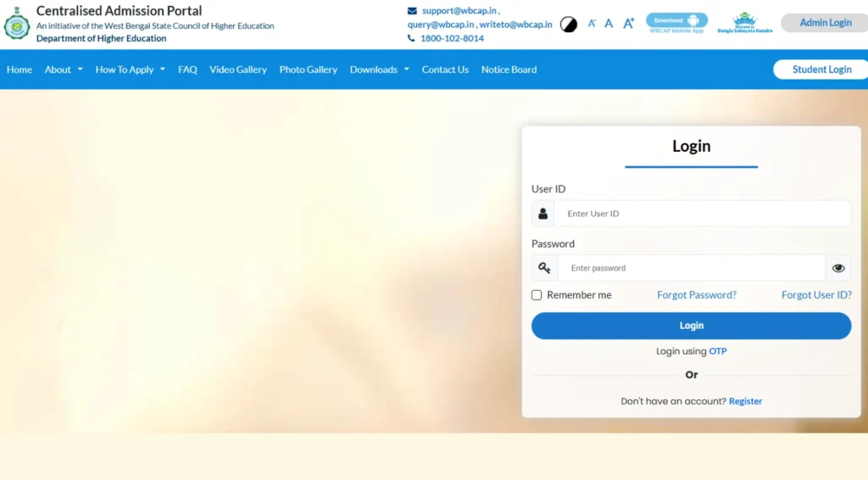The image size is (868, 480).
Task: Click the envelope email icon
Action: [x=412, y=10]
